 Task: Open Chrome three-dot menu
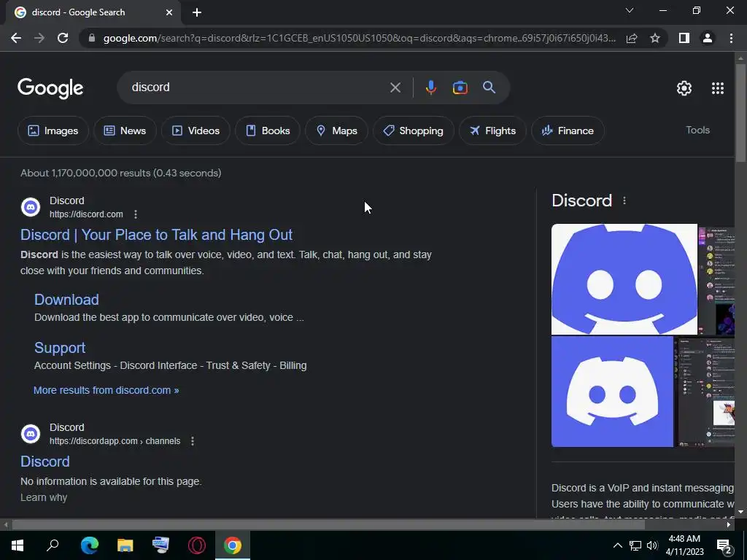[x=731, y=38]
